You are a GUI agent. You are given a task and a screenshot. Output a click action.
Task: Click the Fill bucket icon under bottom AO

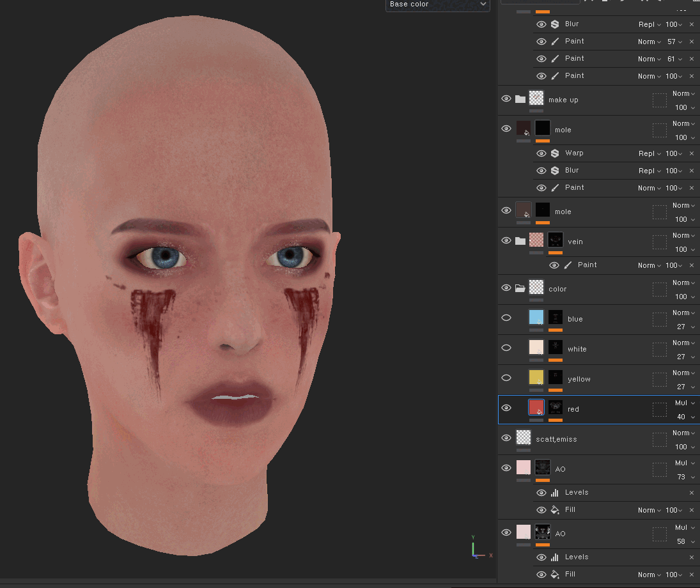pyautogui.click(x=555, y=574)
